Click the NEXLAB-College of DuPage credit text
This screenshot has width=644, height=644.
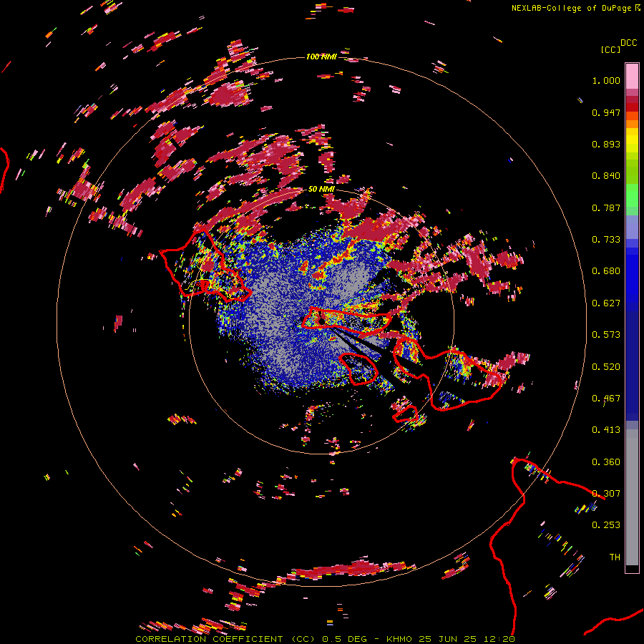[575, 8]
